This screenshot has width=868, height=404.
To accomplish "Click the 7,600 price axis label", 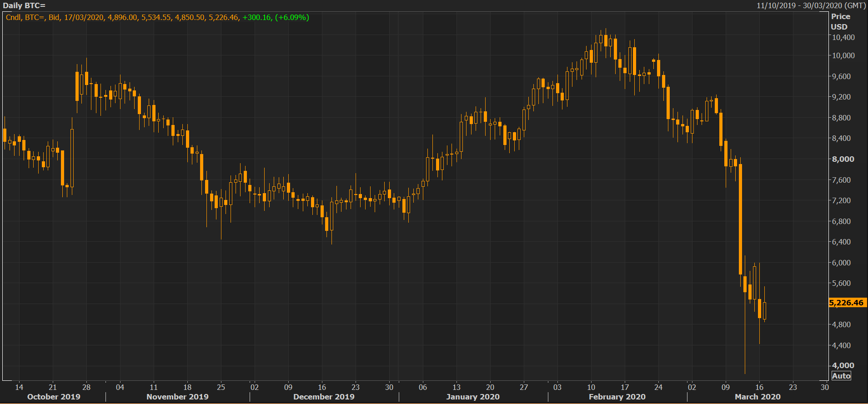I will tap(841, 180).
